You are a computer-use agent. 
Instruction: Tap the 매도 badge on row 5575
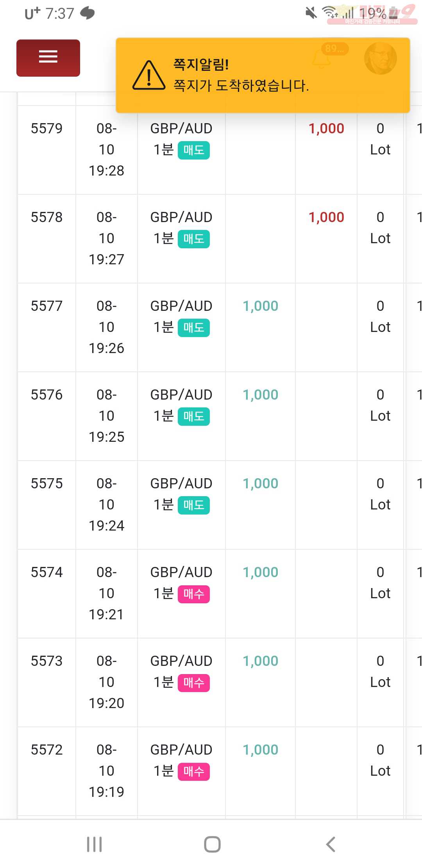click(194, 505)
